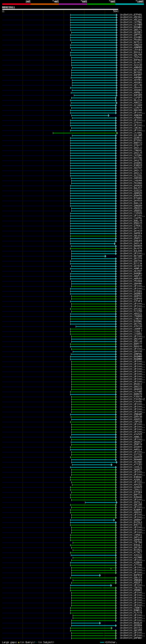Select the UniRef100_B4FN19 label
Viewport: 146px width, 644px height.
pyautogui.click(x=131, y=60)
